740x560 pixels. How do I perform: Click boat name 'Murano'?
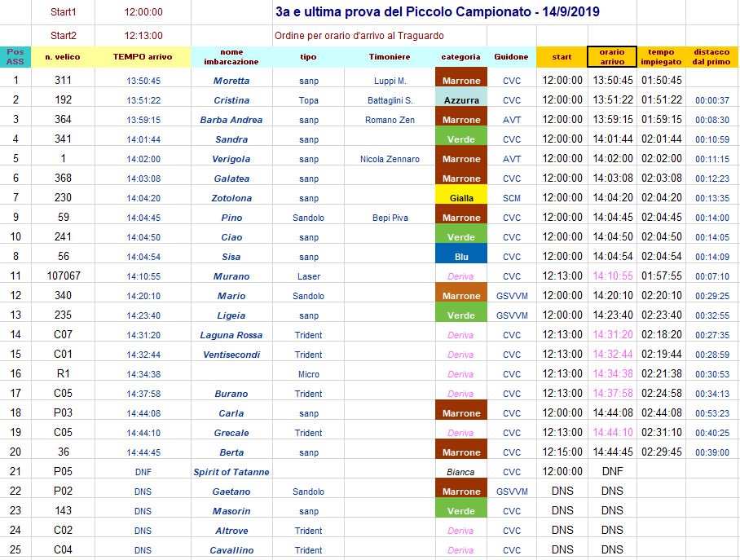pyautogui.click(x=231, y=276)
